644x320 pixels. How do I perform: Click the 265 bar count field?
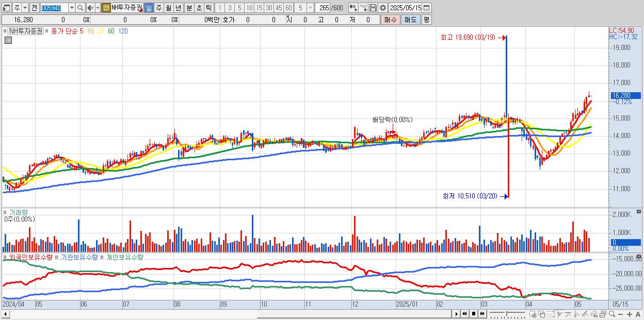coord(323,8)
